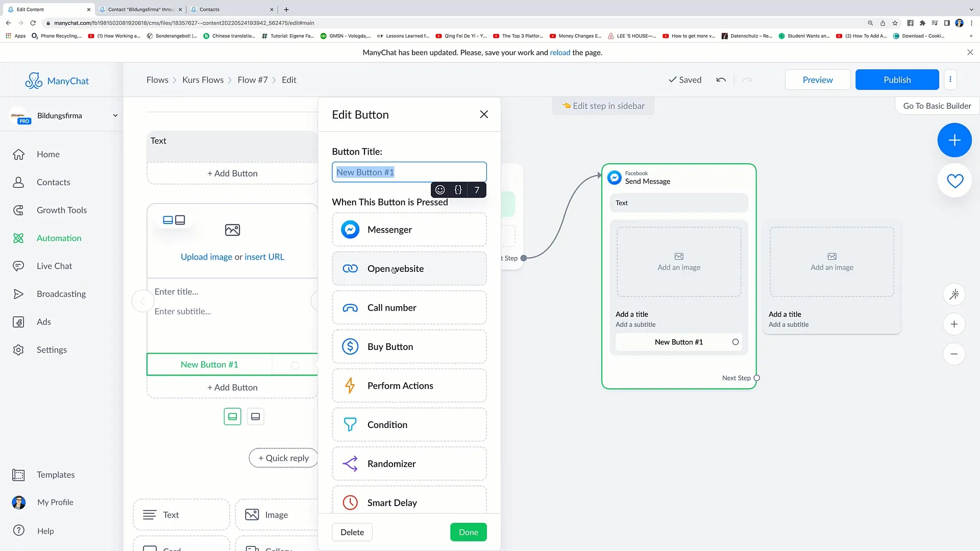Delete the button via Delete
Screen dimensions: 980x551
[x=352, y=532]
